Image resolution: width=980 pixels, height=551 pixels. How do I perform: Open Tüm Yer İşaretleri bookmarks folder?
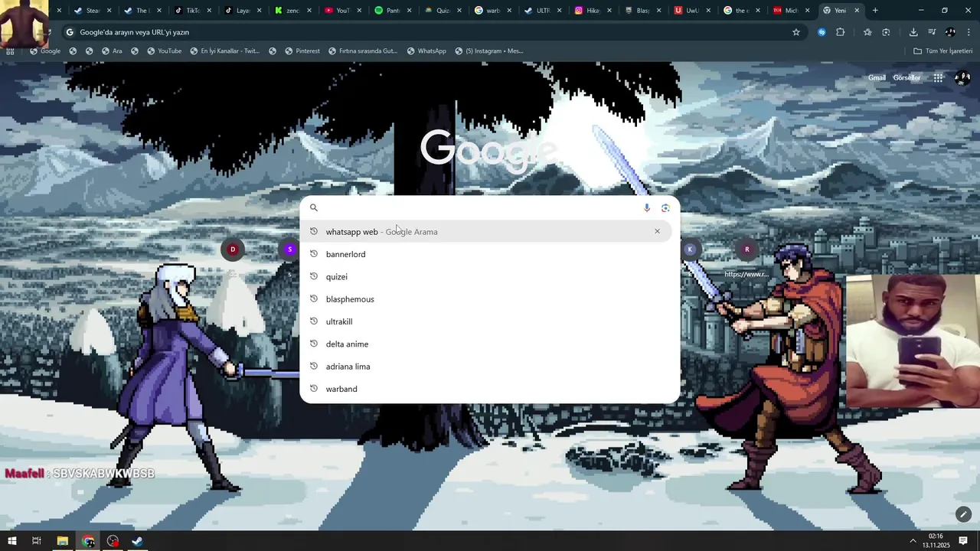coord(943,51)
